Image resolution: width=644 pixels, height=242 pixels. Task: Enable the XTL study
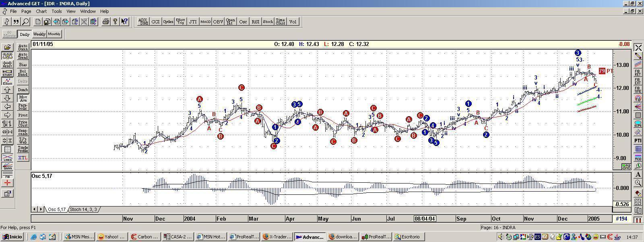tap(23, 157)
